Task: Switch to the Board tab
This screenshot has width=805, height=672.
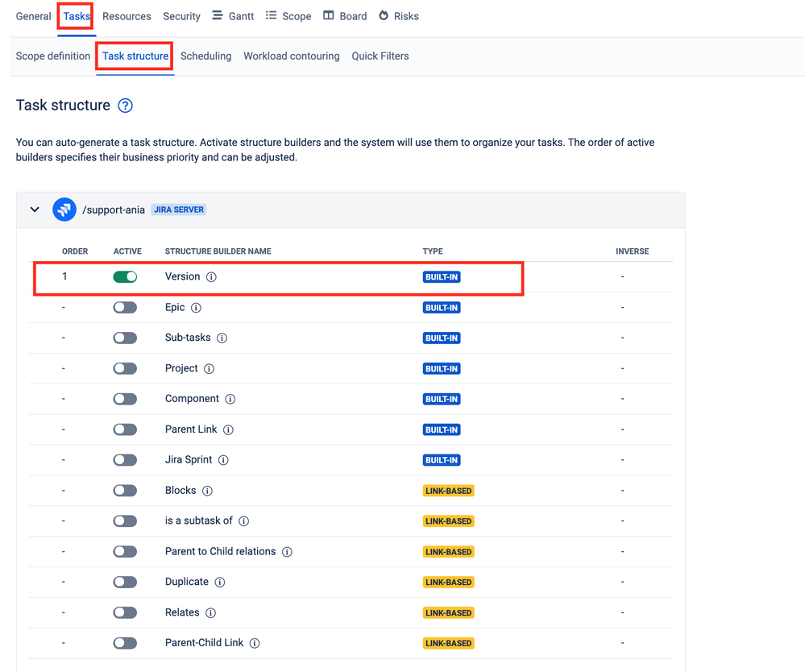Action: (345, 16)
